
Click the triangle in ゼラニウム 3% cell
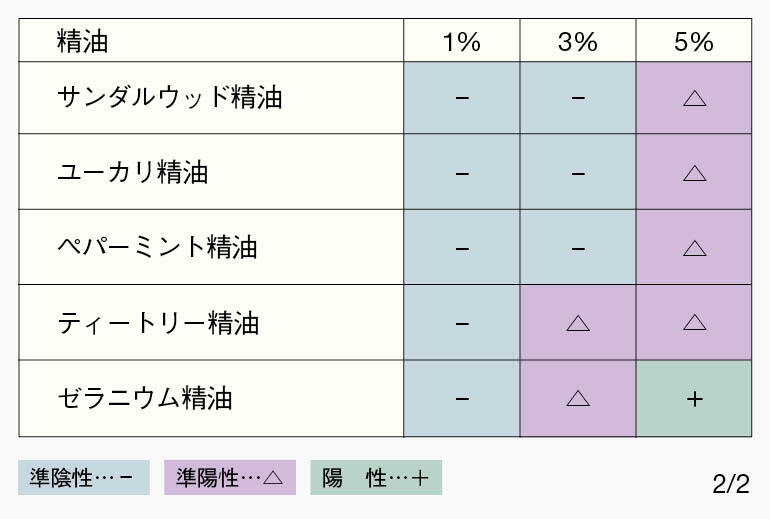(x=578, y=398)
